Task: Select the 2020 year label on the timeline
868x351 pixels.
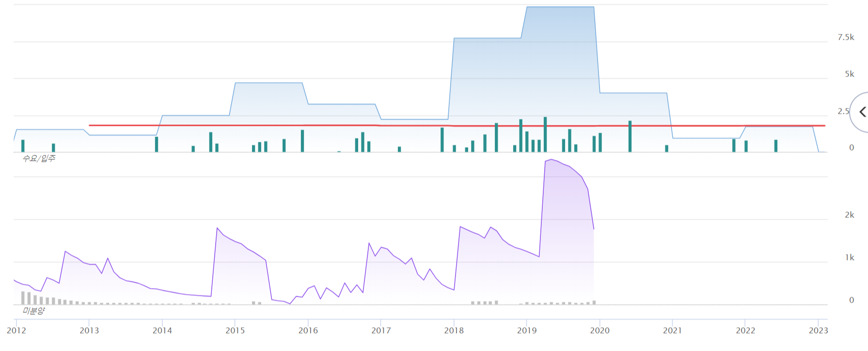Action: tap(600, 331)
